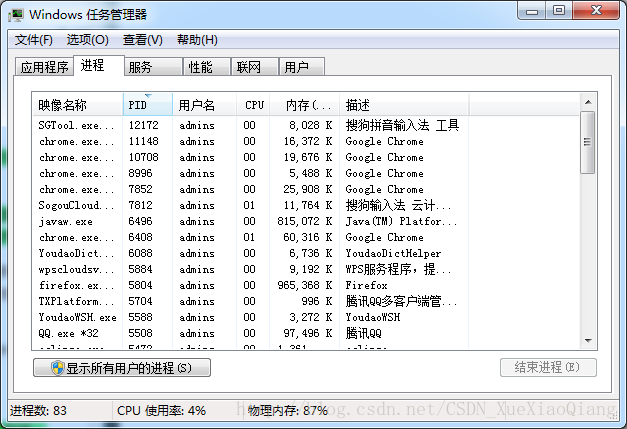Click memory value 965,368 K

[305, 285]
